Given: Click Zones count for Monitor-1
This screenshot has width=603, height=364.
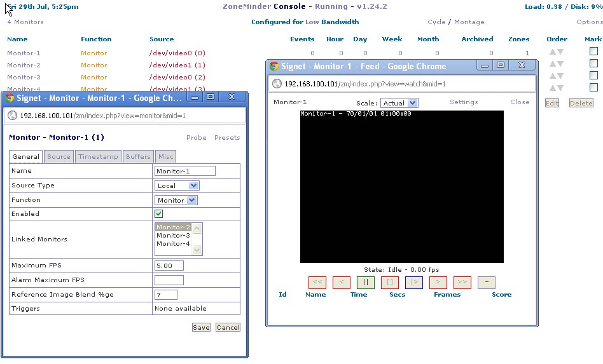Looking at the screenshot, I should coord(527,53).
